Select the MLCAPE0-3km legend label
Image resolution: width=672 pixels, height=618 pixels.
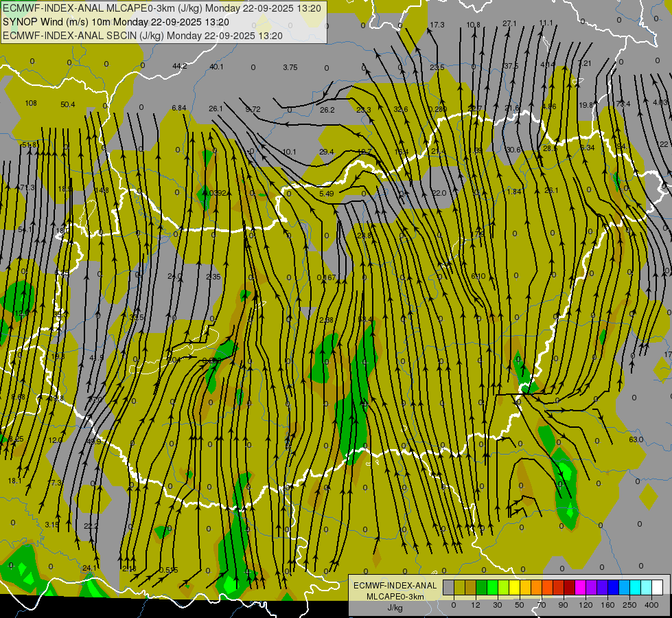pyautogui.click(x=395, y=597)
